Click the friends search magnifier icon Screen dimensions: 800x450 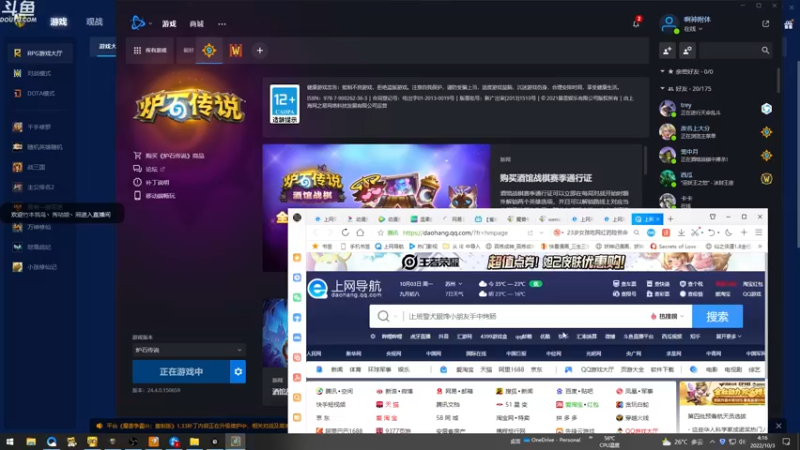765,51
